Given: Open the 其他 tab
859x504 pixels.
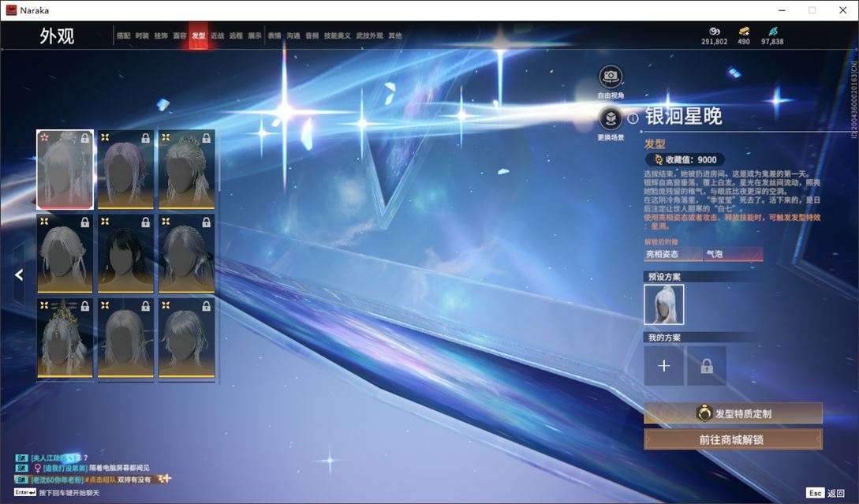Looking at the screenshot, I should coord(395,35).
